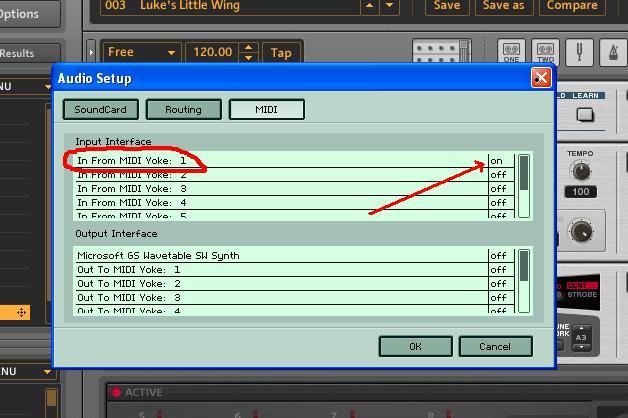Viewport: 628px width, 418px height.
Task: Toggle the Learn button on the rack
Action: point(585,115)
